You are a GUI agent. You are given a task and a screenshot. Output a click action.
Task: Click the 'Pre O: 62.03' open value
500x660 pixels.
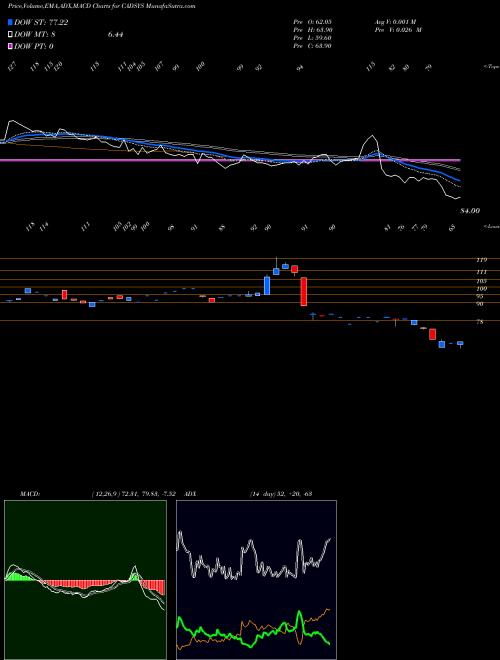click(x=312, y=21)
